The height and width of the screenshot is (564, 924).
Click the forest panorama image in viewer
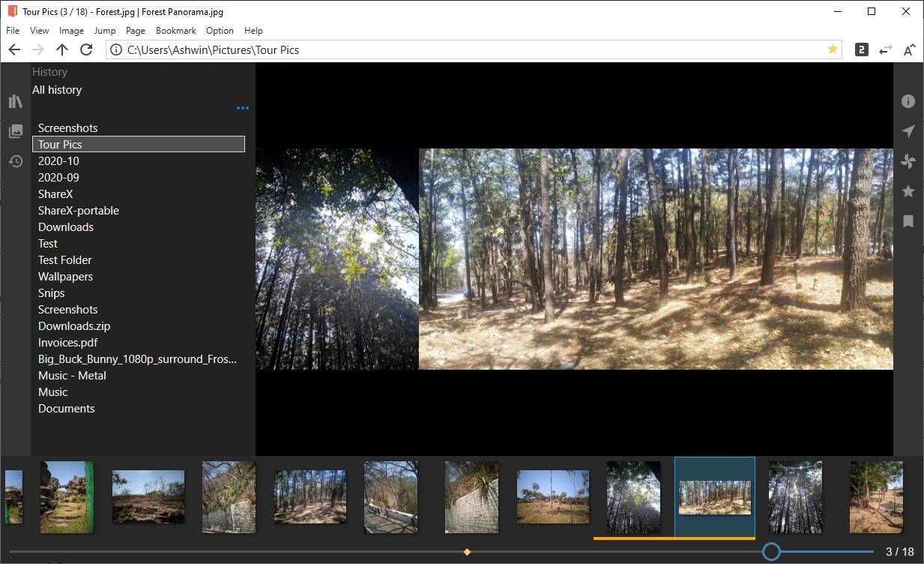tap(656, 259)
